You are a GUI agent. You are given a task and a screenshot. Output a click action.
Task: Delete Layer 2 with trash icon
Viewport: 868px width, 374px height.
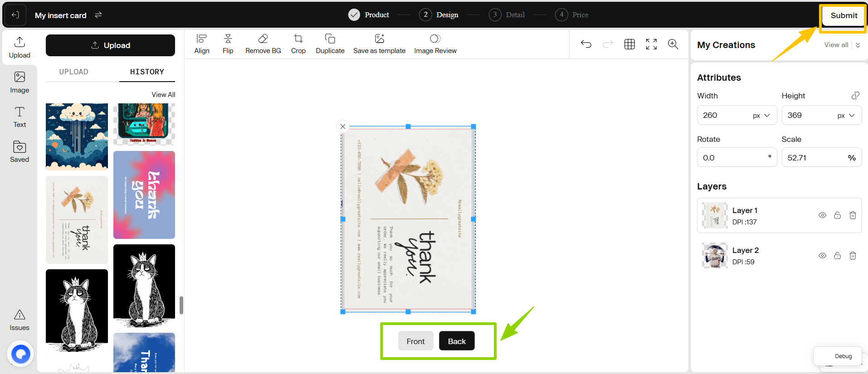point(853,256)
